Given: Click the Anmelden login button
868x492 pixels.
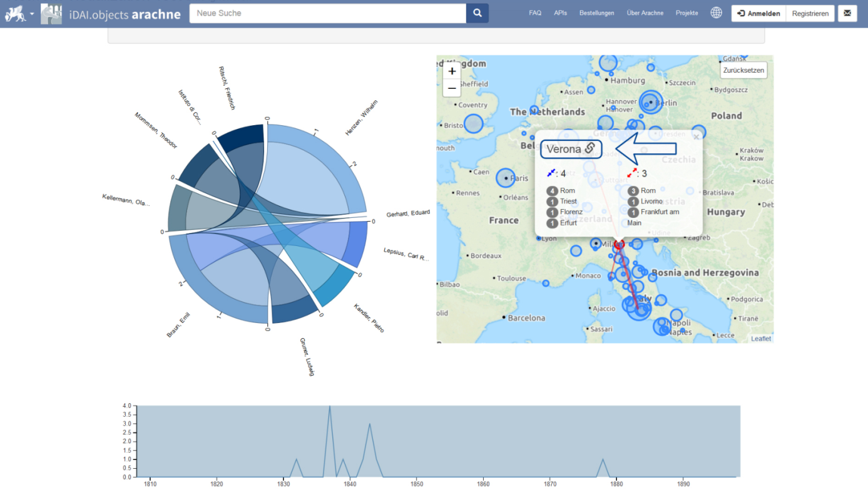Looking at the screenshot, I should 758,13.
